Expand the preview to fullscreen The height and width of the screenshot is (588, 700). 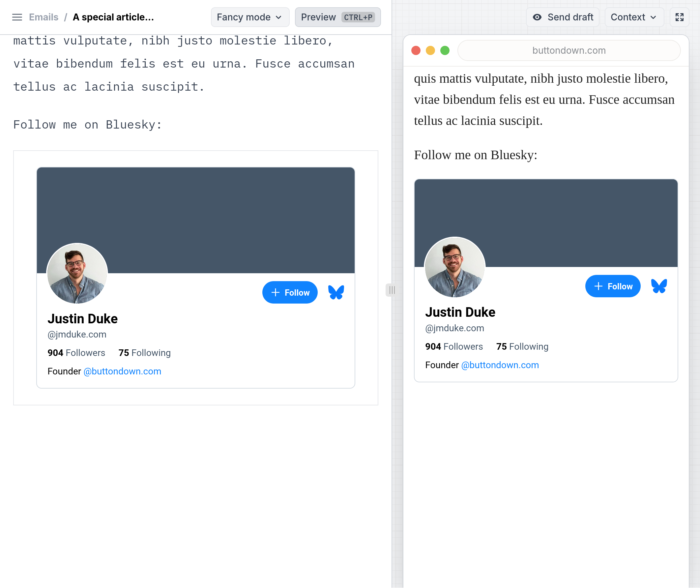pos(680,17)
